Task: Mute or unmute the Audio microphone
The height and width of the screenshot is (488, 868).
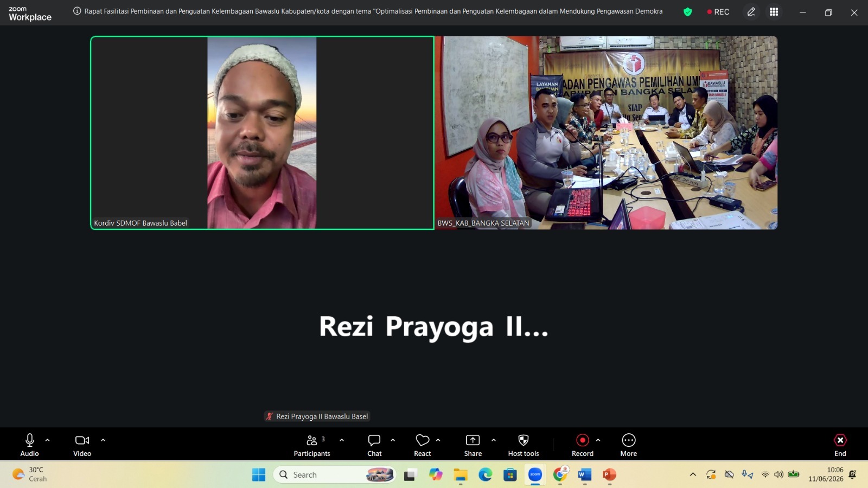Action: pyautogui.click(x=30, y=445)
